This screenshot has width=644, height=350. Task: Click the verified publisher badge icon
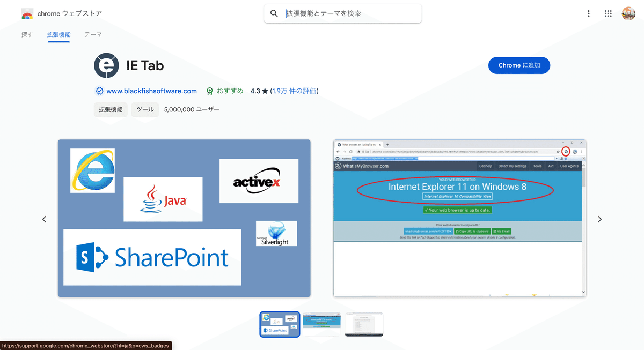coord(99,91)
